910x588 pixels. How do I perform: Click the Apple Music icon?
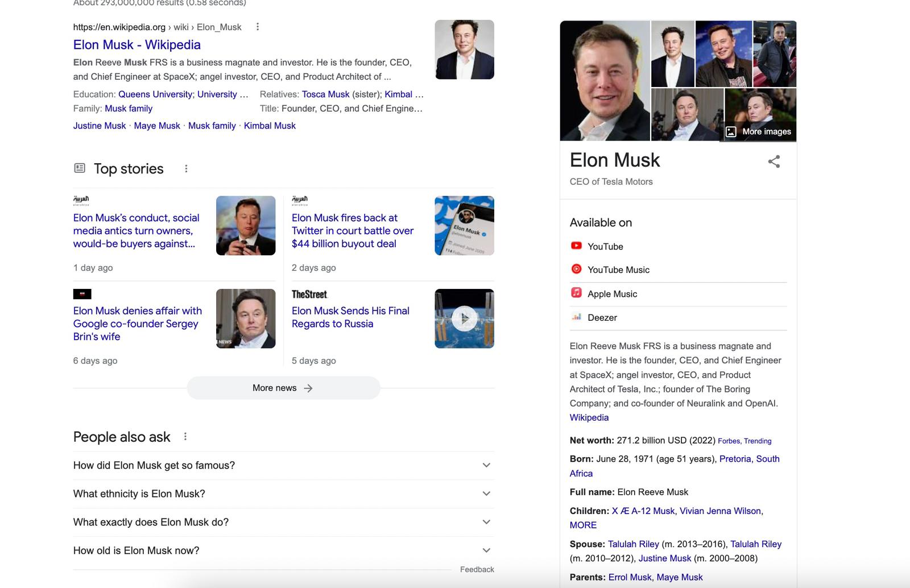pyautogui.click(x=576, y=293)
